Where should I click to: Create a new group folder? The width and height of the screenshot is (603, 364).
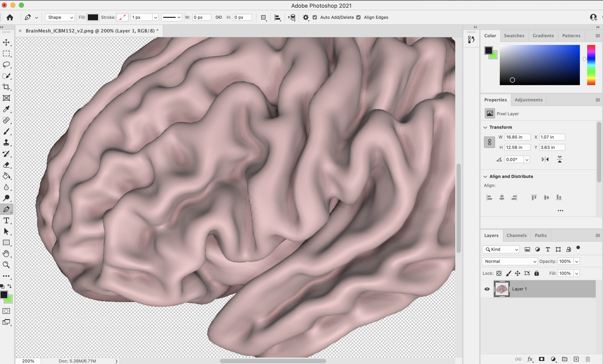[x=565, y=359]
